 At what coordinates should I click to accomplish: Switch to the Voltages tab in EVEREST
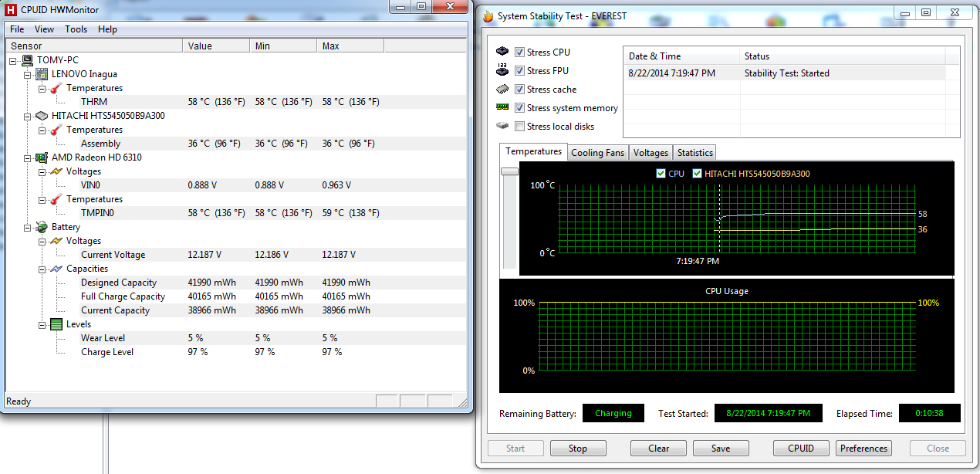[x=651, y=153]
